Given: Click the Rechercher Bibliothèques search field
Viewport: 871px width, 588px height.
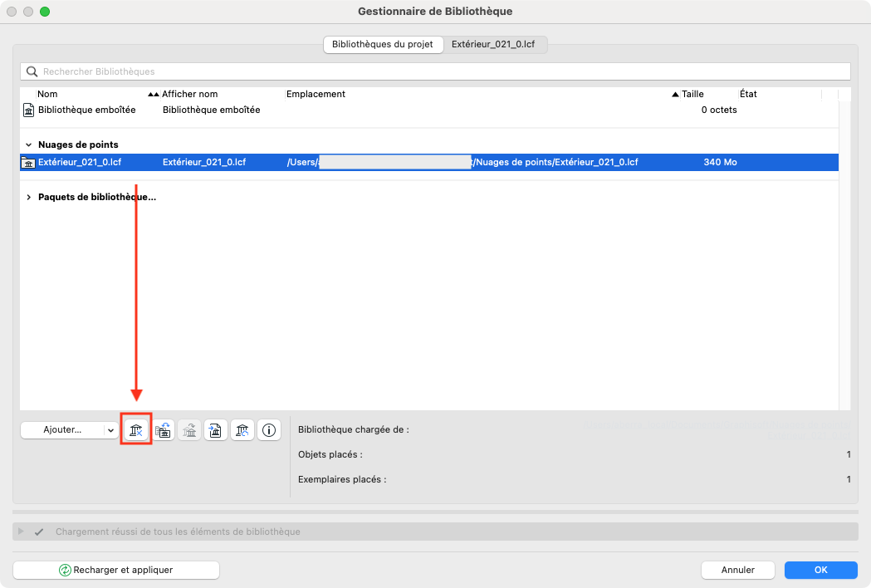Looking at the screenshot, I should pos(435,71).
